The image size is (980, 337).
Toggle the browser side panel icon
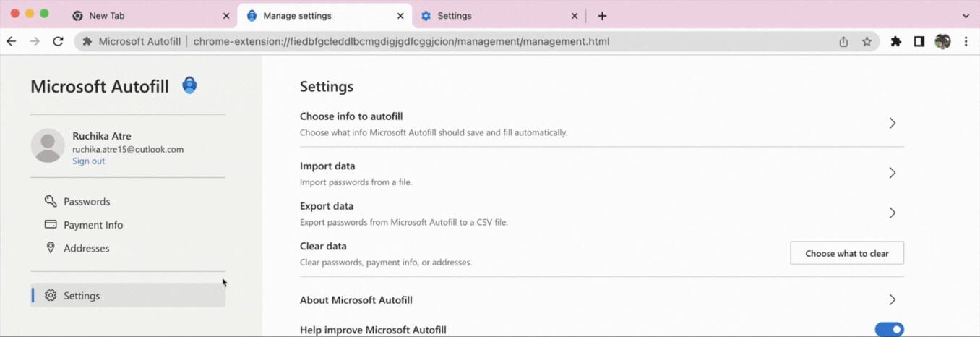[919, 42]
